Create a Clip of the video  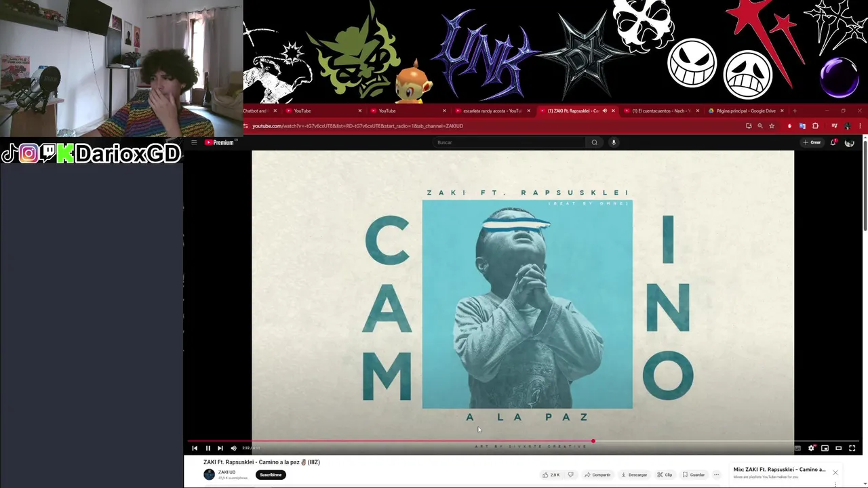(665, 474)
